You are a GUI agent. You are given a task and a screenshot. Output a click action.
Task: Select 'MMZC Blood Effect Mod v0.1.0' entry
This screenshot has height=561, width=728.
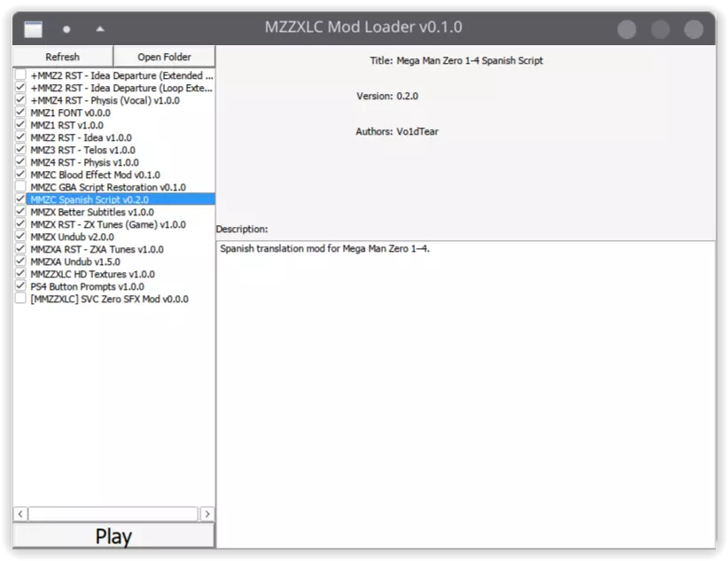pyautogui.click(x=95, y=175)
